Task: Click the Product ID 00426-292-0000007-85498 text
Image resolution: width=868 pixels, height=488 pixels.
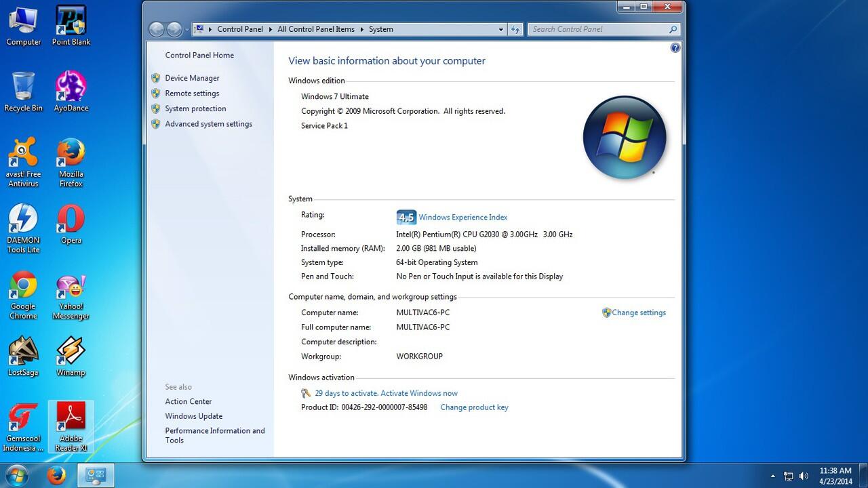Action: [364, 407]
